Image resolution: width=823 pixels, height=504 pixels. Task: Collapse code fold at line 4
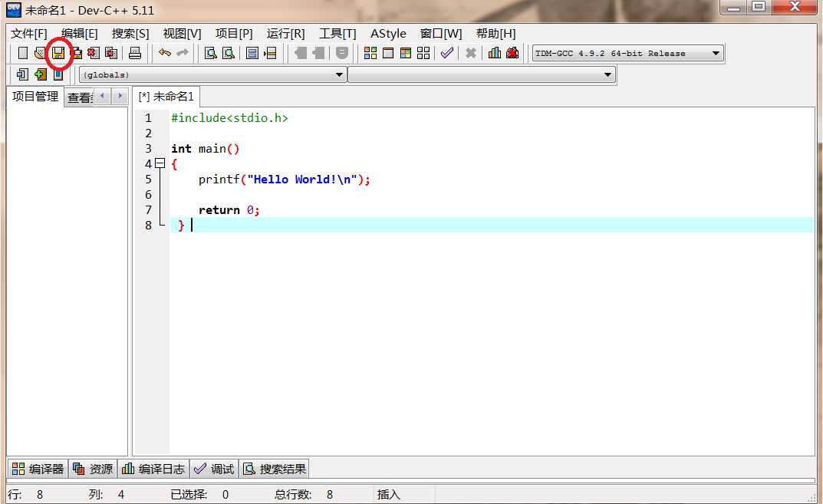(160, 164)
